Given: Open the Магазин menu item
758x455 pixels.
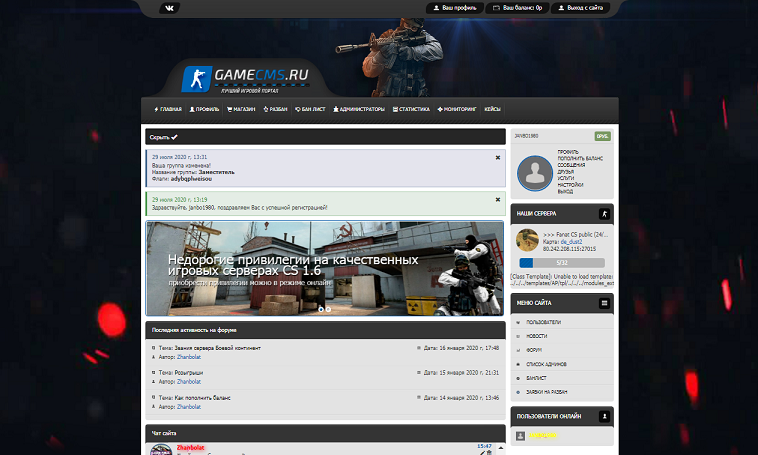Looking at the screenshot, I should [241, 109].
